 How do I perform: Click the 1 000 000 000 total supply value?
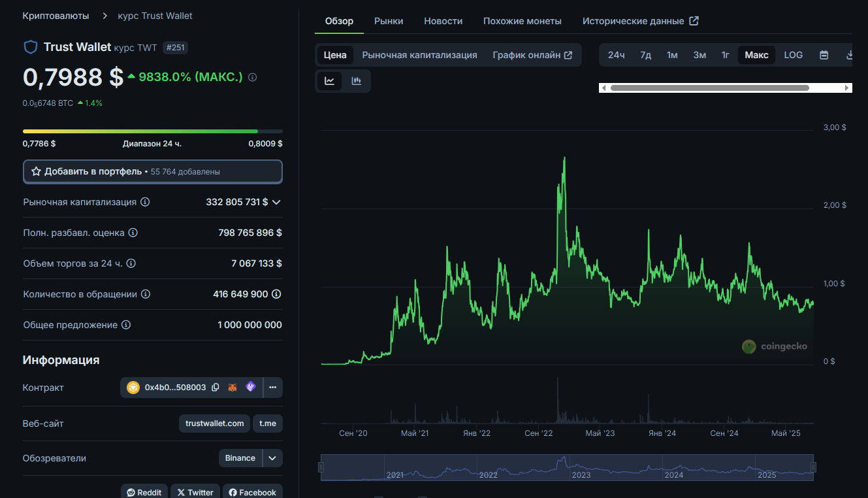[x=250, y=325]
